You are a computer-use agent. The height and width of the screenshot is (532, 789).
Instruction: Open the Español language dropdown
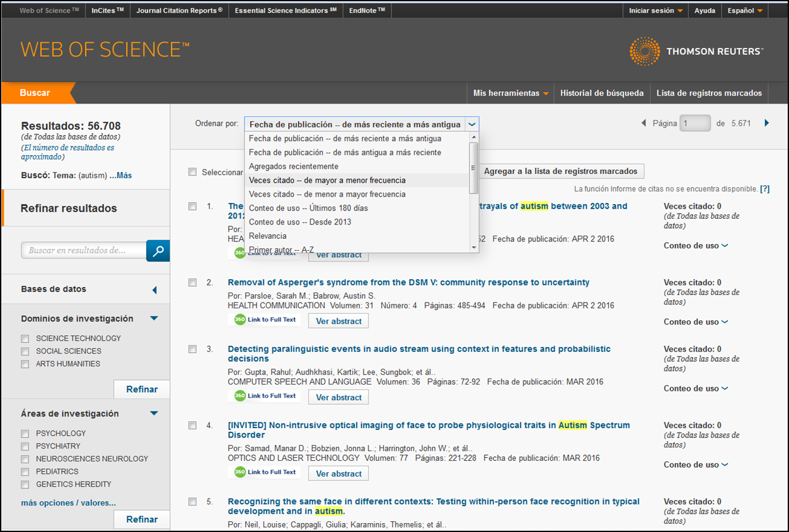746,11
